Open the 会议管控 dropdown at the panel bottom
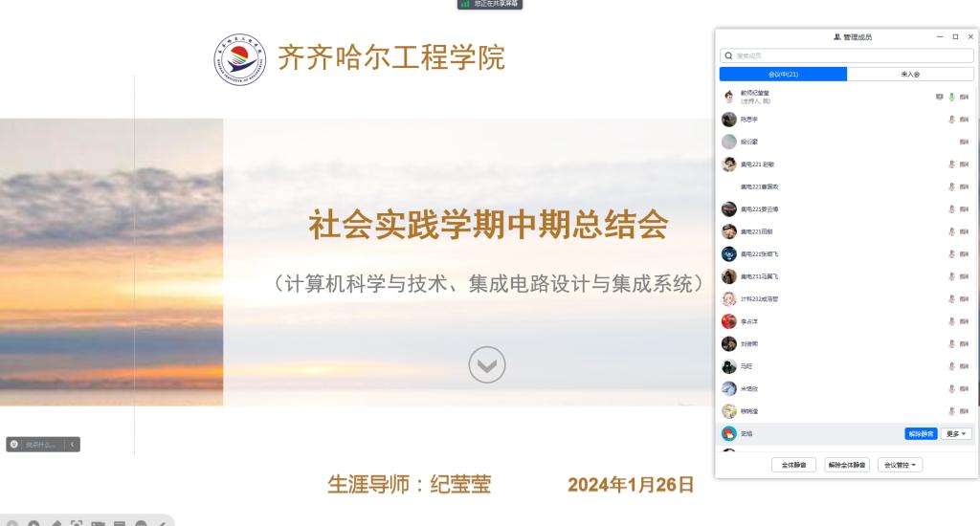 900,465
